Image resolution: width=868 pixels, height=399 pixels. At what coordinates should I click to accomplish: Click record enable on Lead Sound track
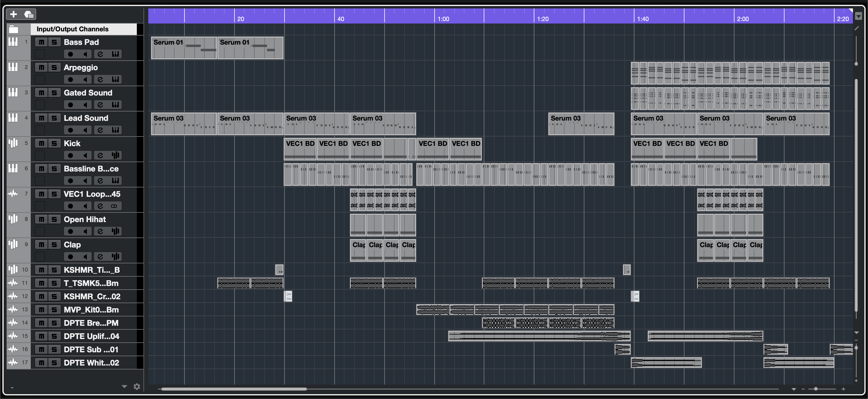(71, 130)
